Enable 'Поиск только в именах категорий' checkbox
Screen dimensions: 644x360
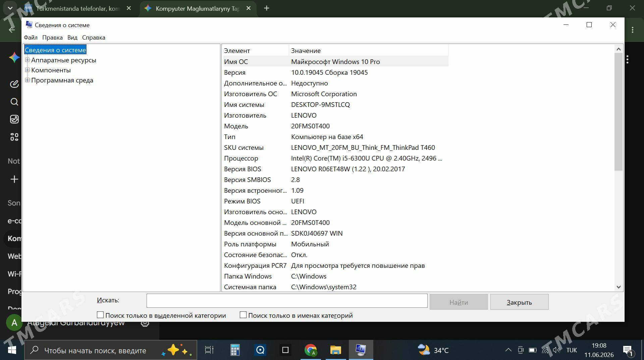tap(243, 315)
